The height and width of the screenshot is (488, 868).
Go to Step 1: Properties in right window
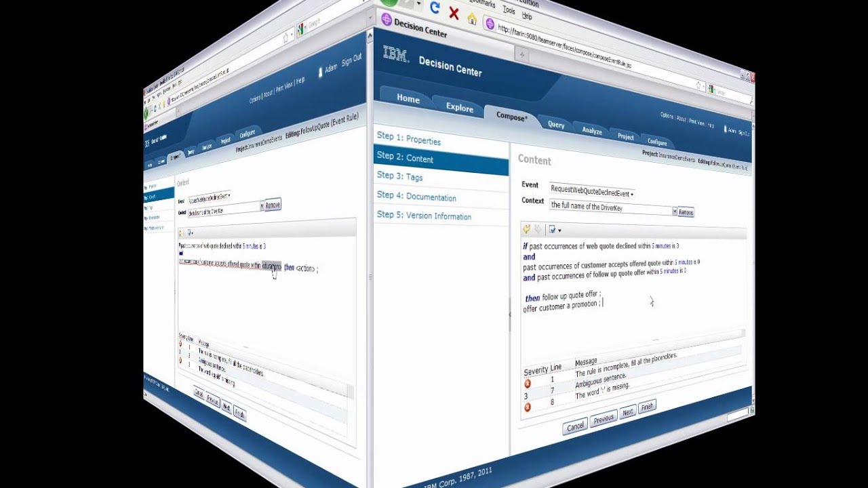point(409,139)
